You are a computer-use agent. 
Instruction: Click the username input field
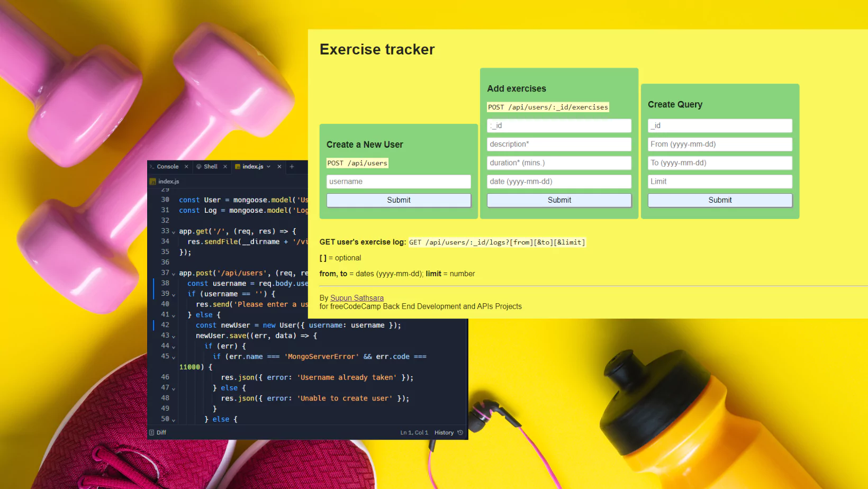(399, 182)
